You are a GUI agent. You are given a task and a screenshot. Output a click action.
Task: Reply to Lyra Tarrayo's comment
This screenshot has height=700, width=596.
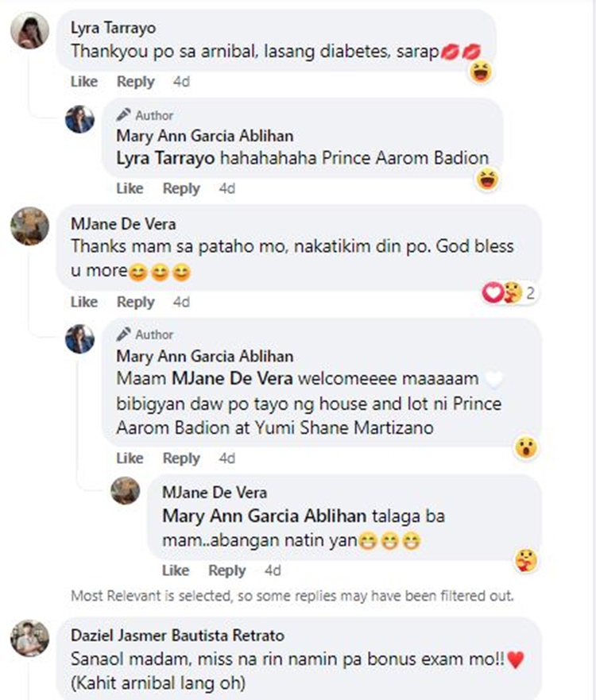tap(135, 81)
